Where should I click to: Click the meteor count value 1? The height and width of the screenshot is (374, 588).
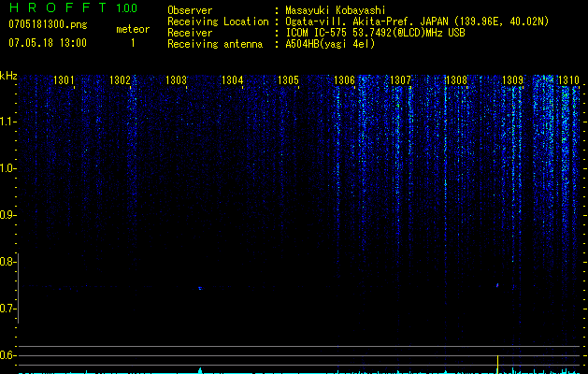point(133,43)
